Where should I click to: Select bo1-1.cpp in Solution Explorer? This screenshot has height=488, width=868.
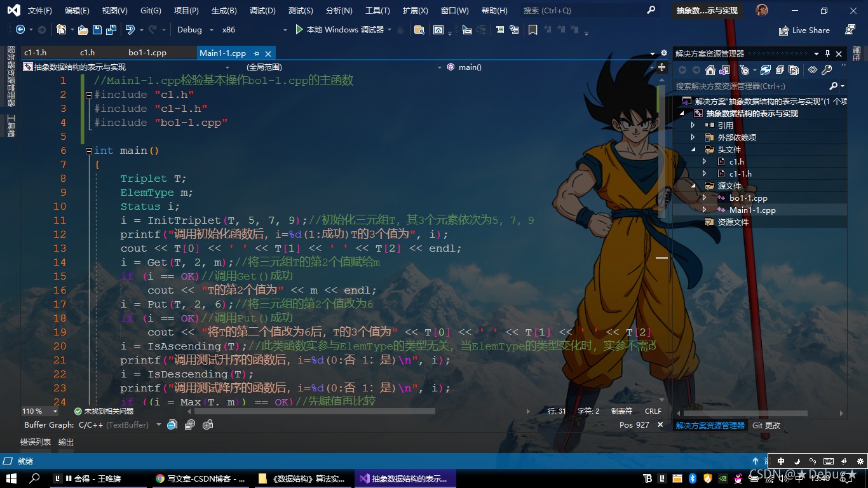749,198
